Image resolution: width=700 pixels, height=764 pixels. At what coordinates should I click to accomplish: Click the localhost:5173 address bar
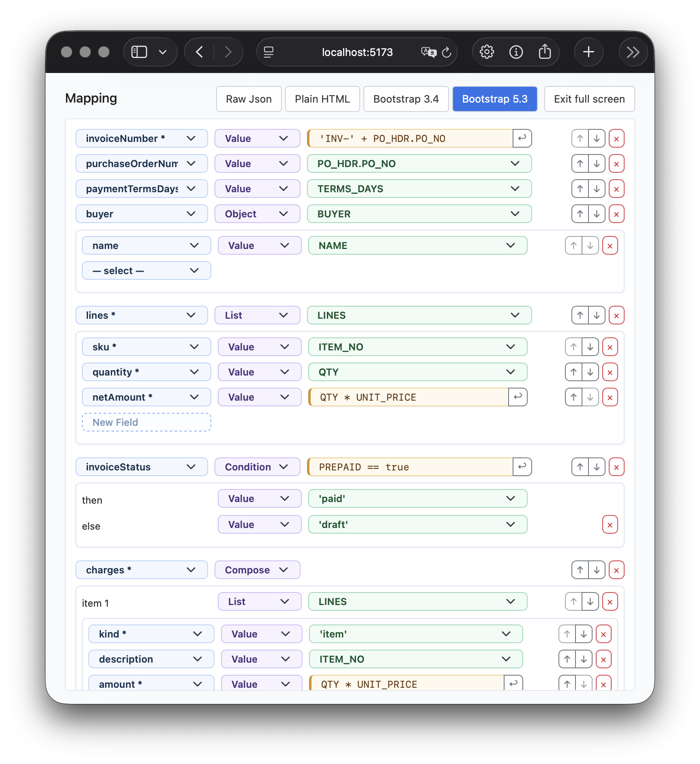click(x=357, y=52)
